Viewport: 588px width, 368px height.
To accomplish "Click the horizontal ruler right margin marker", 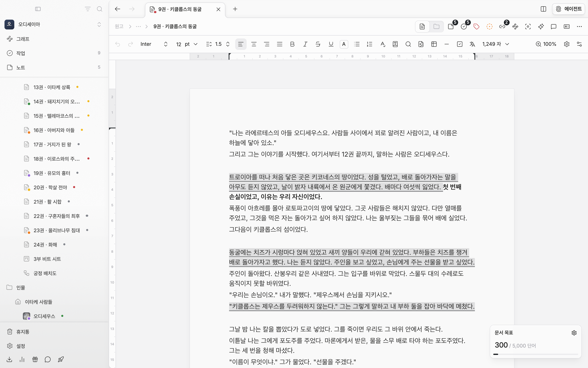I will 474,56.
